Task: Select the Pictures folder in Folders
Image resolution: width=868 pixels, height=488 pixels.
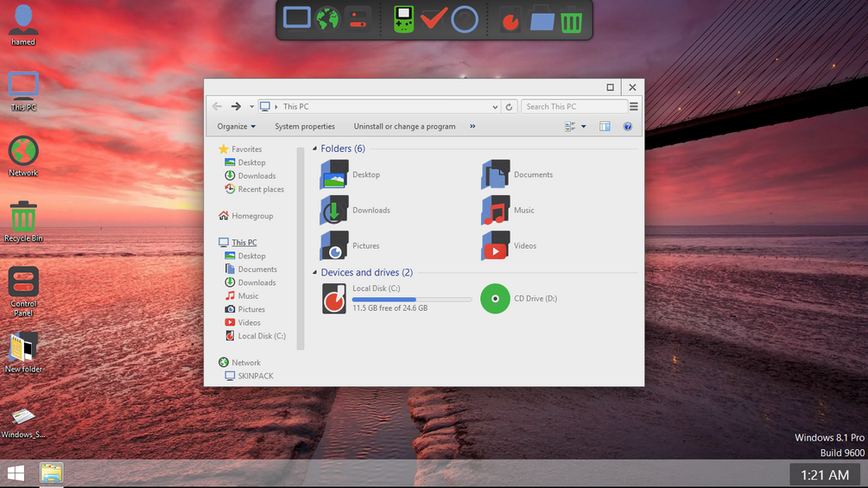Action: [350, 245]
